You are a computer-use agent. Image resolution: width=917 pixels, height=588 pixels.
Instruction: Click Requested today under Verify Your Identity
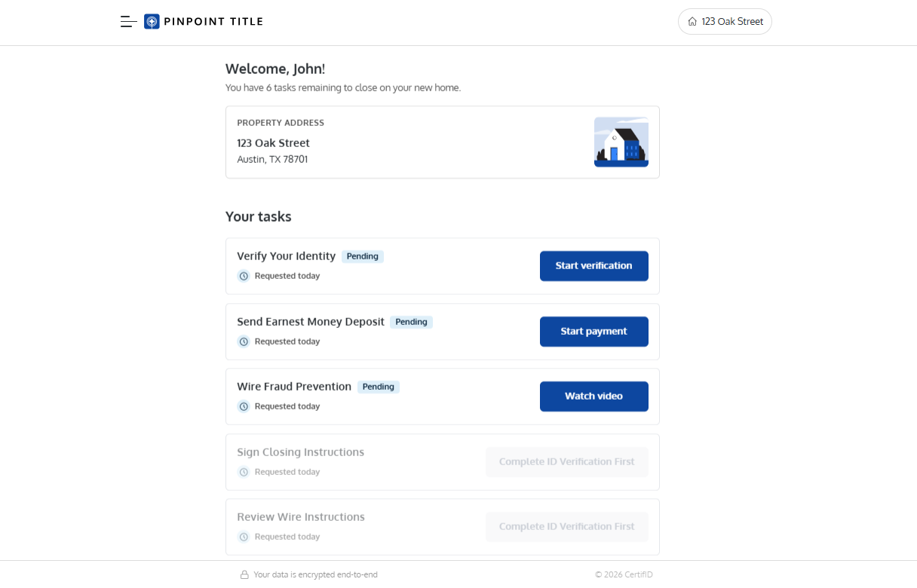(287, 276)
